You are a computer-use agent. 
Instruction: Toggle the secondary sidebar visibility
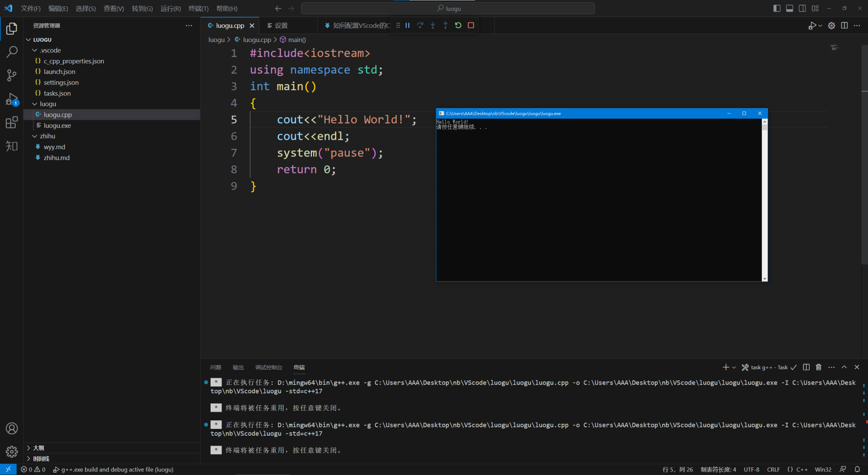(802, 8)
